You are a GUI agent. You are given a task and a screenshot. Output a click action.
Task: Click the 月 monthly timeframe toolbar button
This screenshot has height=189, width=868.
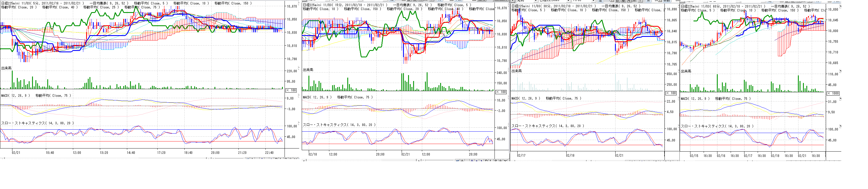coord(629,1)
